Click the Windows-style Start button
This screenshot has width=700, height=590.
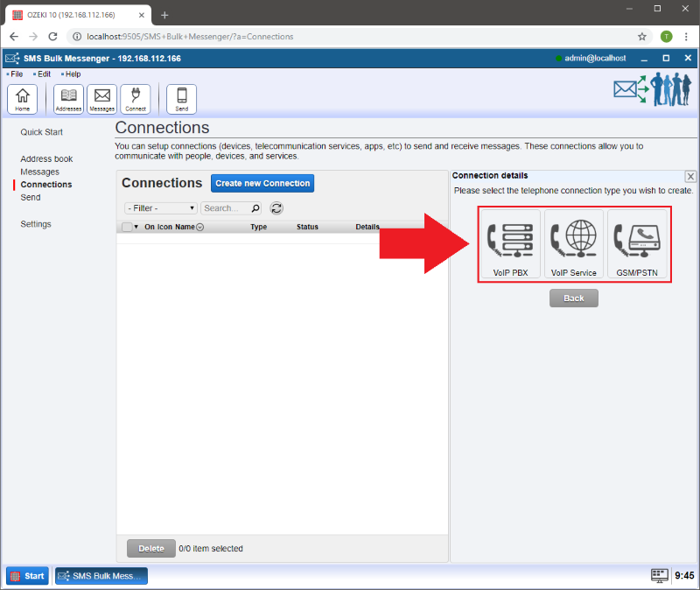coord(28,576)
